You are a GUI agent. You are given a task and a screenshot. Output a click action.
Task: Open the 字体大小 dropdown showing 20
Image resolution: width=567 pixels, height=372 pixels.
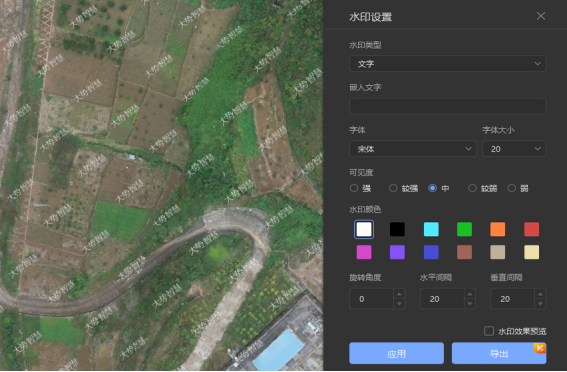514,149
